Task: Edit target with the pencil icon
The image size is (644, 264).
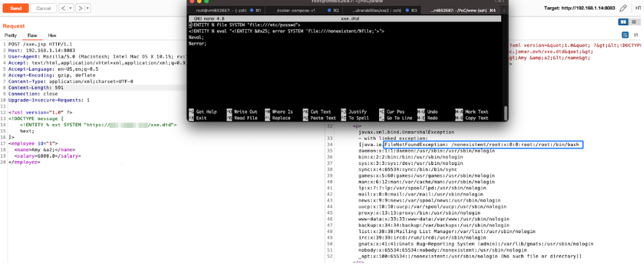Action: (x=623, y=8)
